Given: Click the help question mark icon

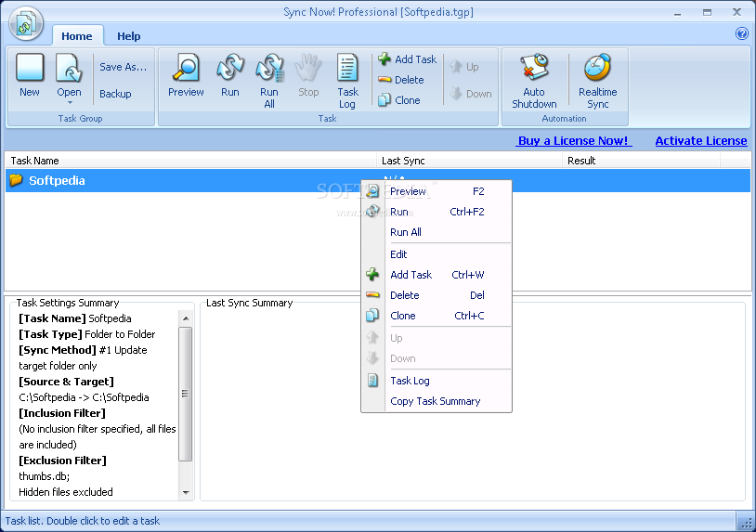Looking at the screenshot, I should tap(741, 33).
